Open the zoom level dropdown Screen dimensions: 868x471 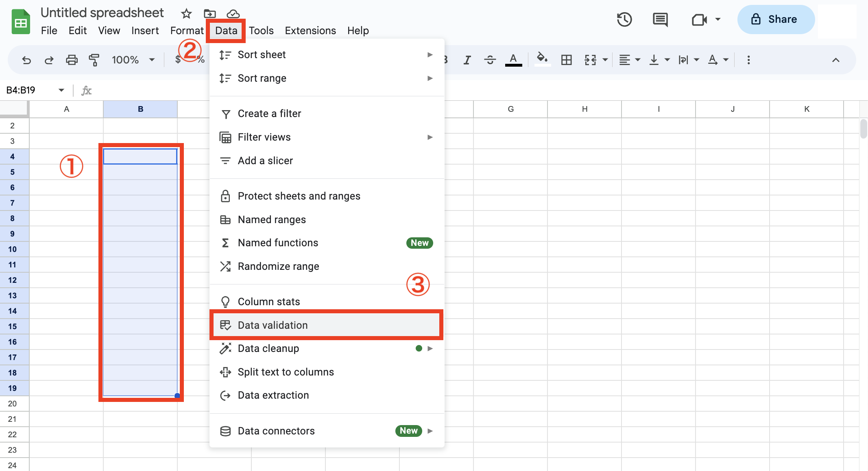133,60
